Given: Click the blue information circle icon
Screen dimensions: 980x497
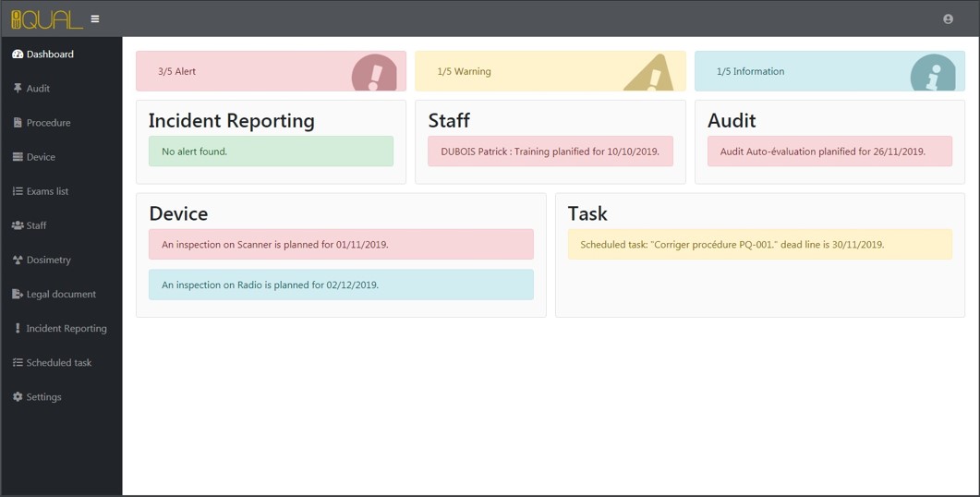Looking at the screenshot, I should click(x=933, y=73).
